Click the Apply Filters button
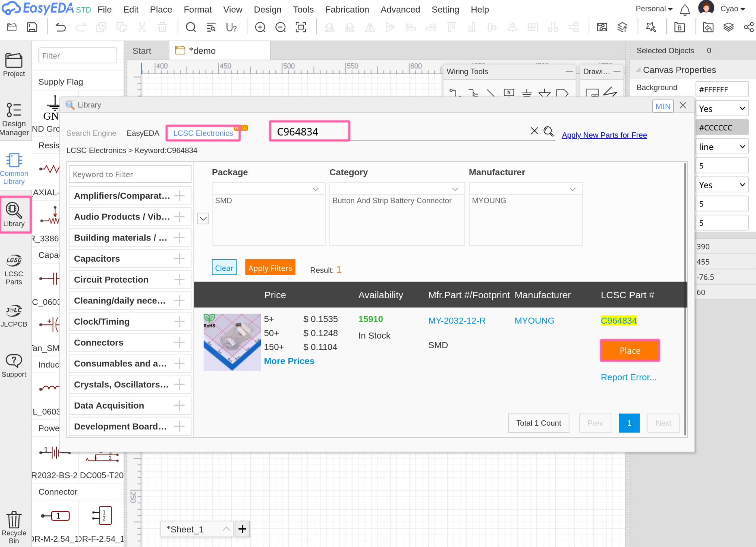This screenshot has height=547, width=756. pyautogui.click(x=270, y=267)
